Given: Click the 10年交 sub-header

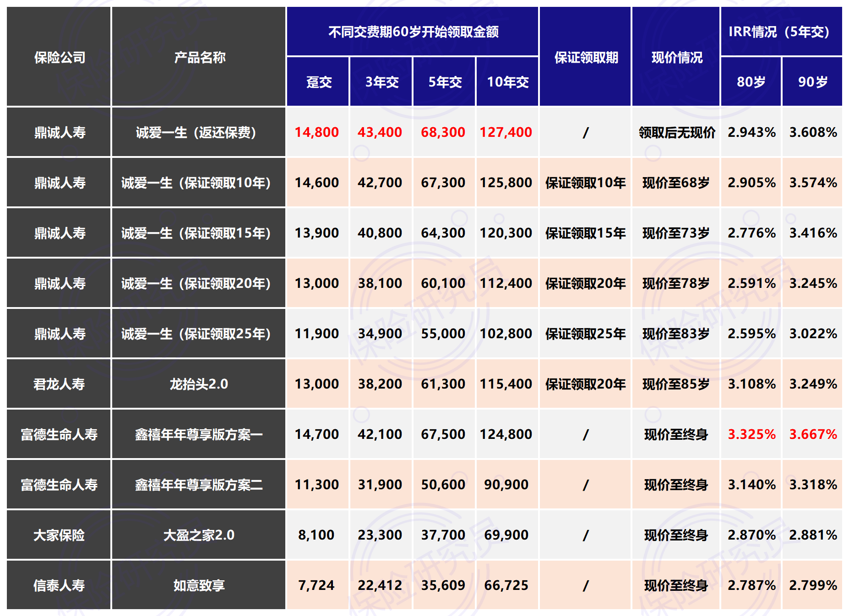Looking at the screenshot, I should [x=507, y=82].
